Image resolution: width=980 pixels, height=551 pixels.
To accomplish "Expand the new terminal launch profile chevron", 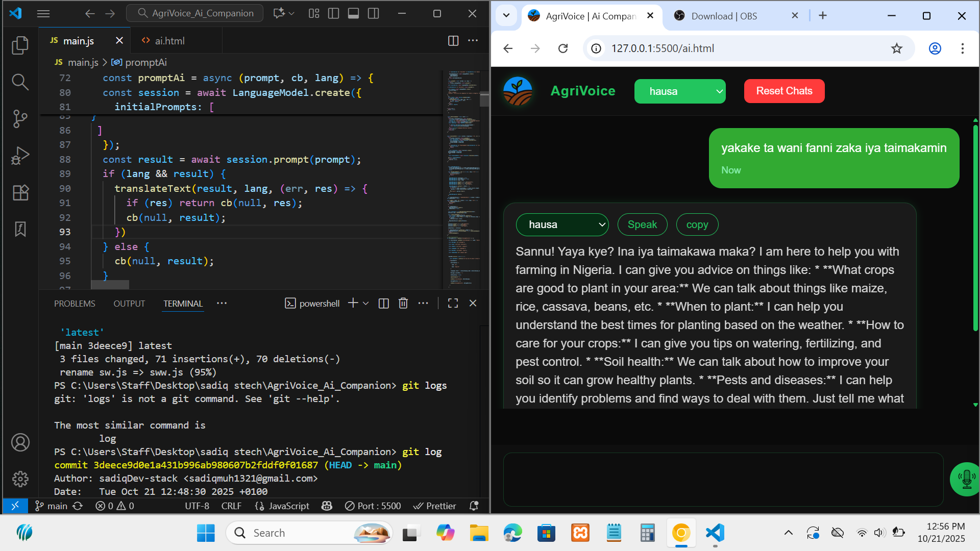I will coord(366,304).
